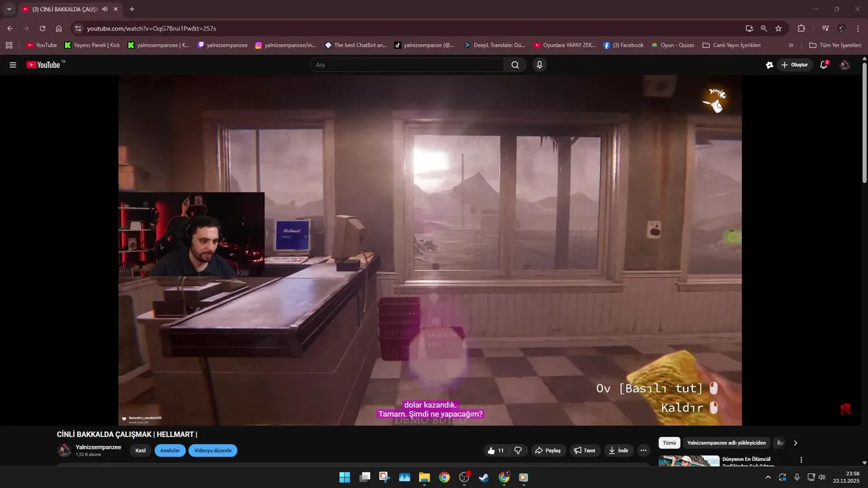The width and height of the screenshot is (868, 488).
Task: Open Steam from the taskbar
Action: tap(484, 477)
